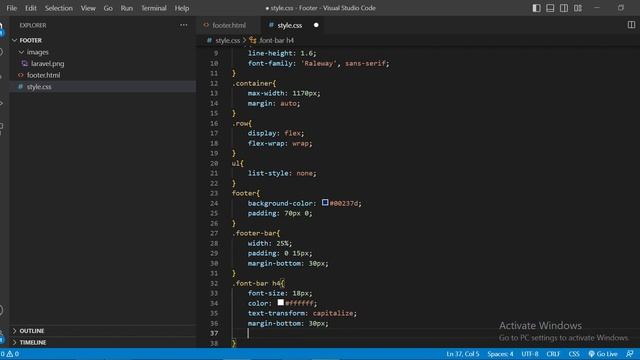The height and width of the screenshot is (360, 640).
Task: Toggle secondary side bar layout icon
Action: 564,8
